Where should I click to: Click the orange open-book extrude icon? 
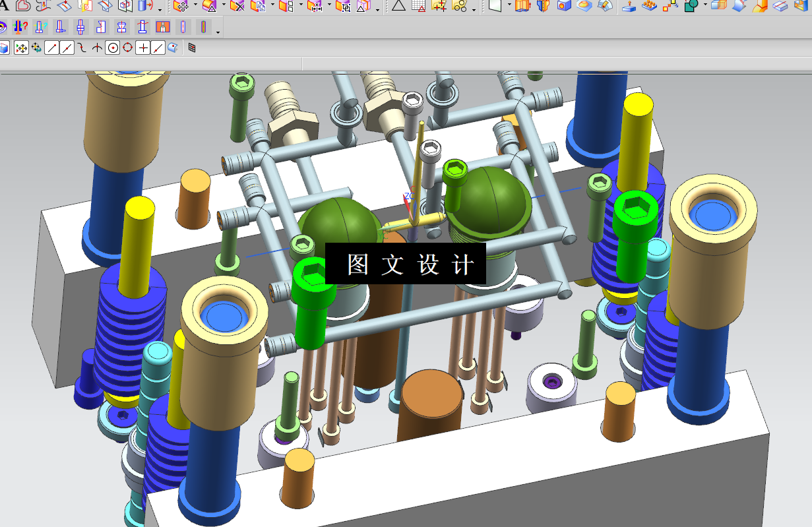pyautogui.click(x=522, y=6)
